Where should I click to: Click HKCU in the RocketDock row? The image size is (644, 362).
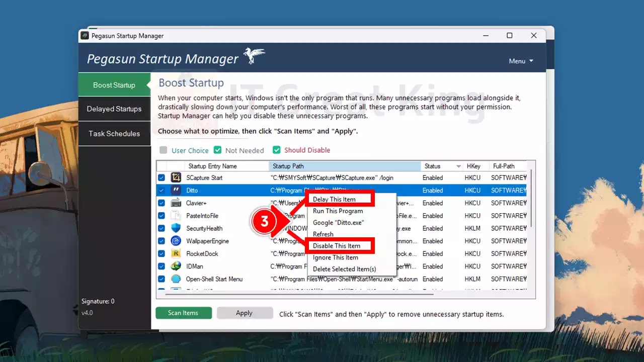(x=473, y=253)
